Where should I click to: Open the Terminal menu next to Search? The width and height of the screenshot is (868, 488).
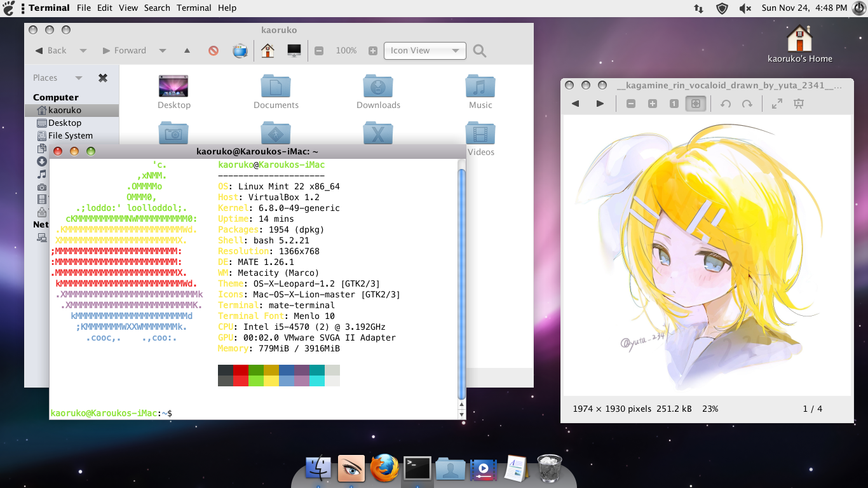[x=194, y=8]
